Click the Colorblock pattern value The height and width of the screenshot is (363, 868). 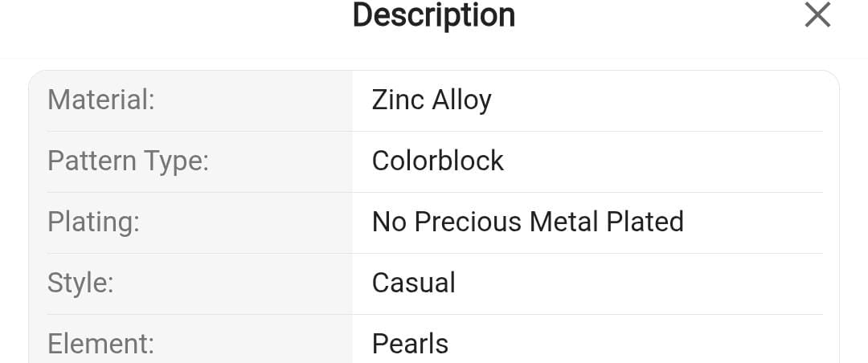point(438,161)
